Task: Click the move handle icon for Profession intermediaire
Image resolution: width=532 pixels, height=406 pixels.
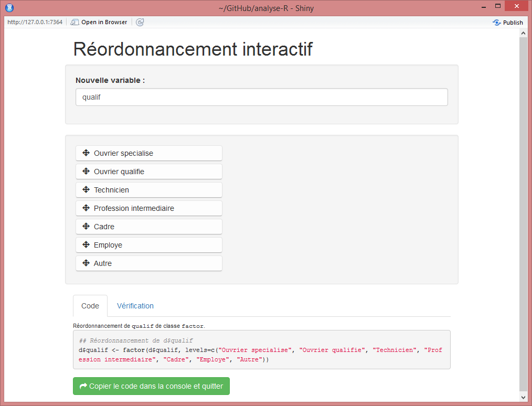Action: click(86, 208)
